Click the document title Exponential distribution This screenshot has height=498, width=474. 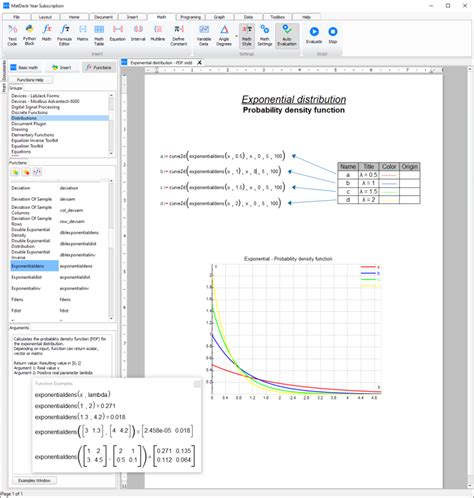[x=294, y=99]
